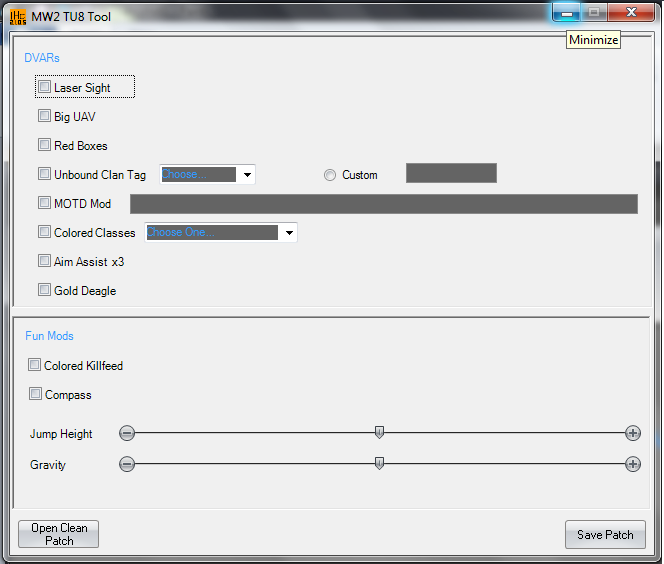
Task: Click minus icon on Gravity slider
Action: tap(127, 464)
